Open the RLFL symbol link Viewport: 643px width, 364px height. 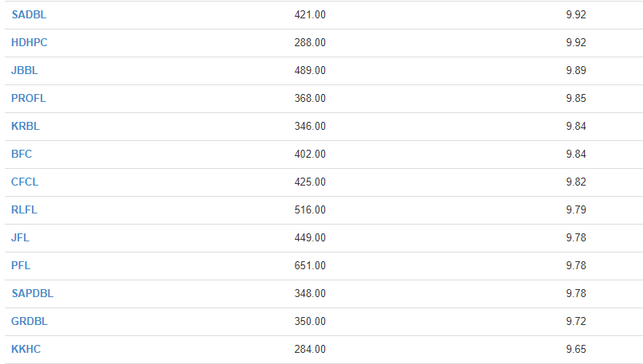(x=24, y=209)
